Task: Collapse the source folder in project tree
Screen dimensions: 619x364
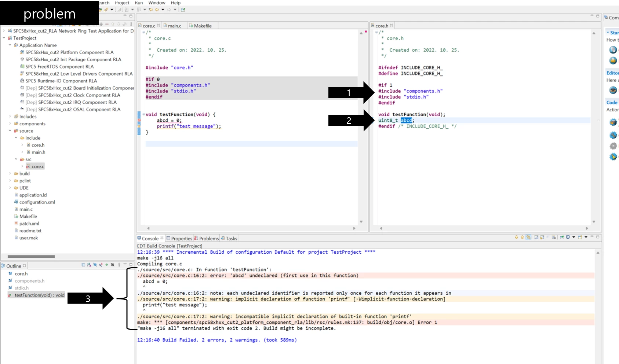Action: (10, 131)
